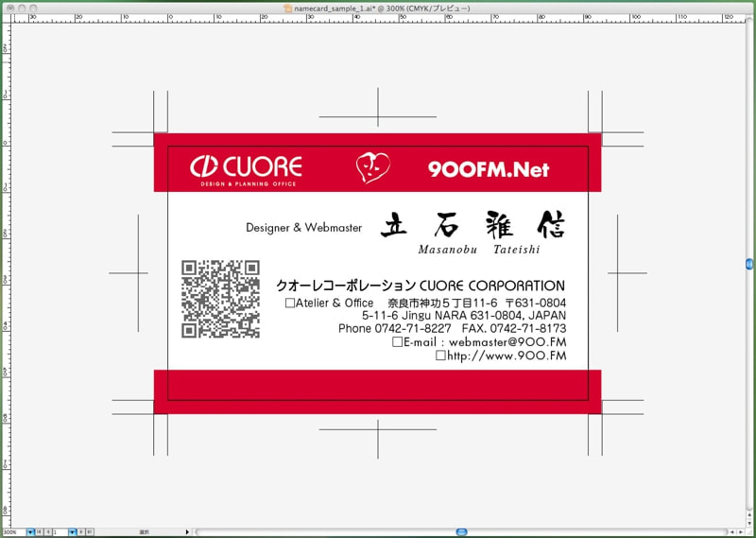The height and width of the screenshot is (538, 756).
Task: Select the E-mail webmaster@900.FM line
Action: (x=479, y=342)
